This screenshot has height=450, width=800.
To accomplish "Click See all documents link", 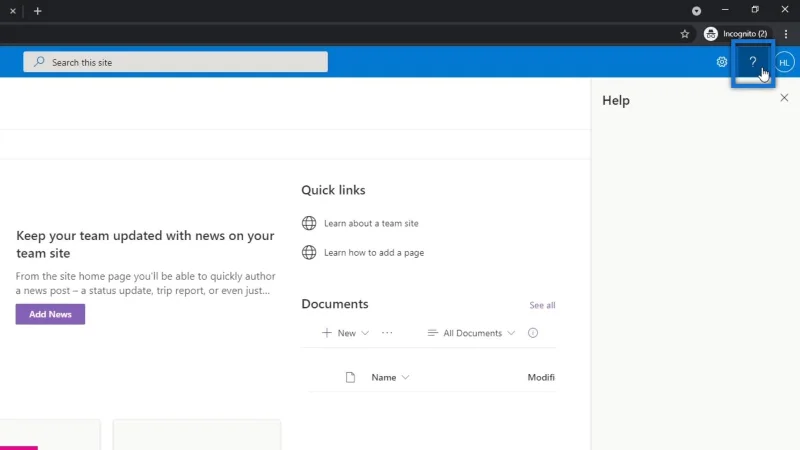I will 542,305.
